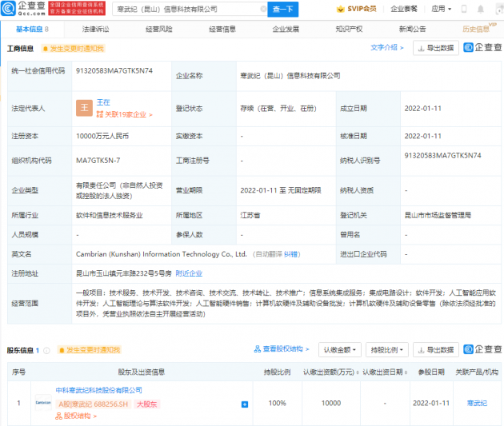The height and width of the screenshot is (426, 504).
Task: Click the Qcc.com logo
Action: pyautogui.click(x=23, y=9)
